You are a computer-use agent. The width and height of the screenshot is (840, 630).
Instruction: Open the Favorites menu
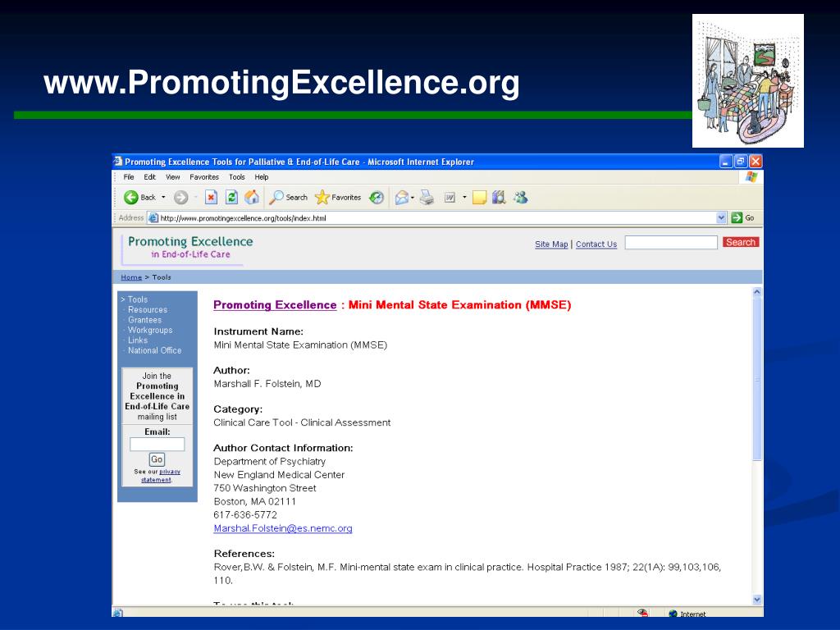204,177
